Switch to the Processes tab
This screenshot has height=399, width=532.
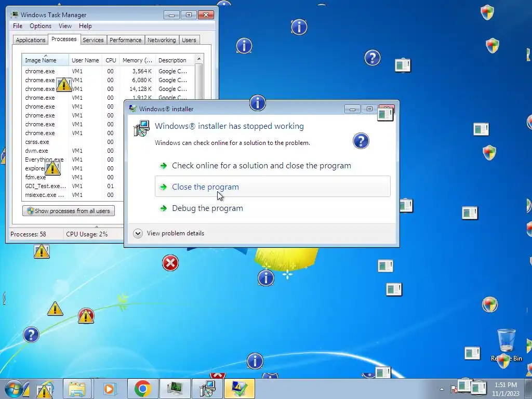click(64, 39)
